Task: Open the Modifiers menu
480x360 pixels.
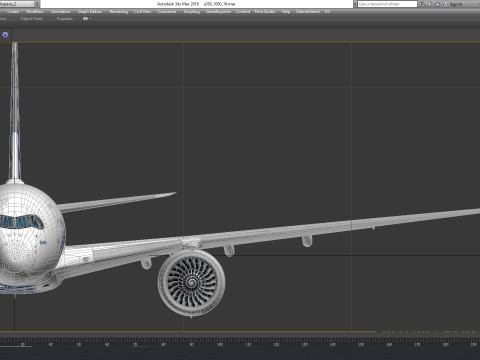Action: click(35, 12)
